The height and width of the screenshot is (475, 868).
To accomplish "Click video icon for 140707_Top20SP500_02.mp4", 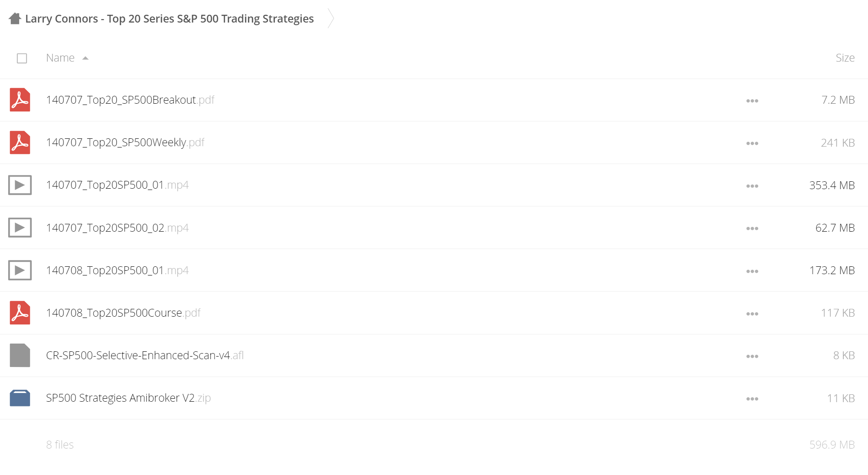I will pyautogui.click(x=20, y=228).
